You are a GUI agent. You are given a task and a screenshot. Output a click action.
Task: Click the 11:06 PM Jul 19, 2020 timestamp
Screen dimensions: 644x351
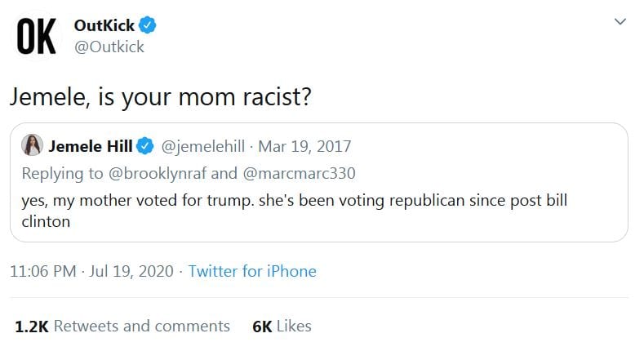pyautogui.click(x=91, y=271)
